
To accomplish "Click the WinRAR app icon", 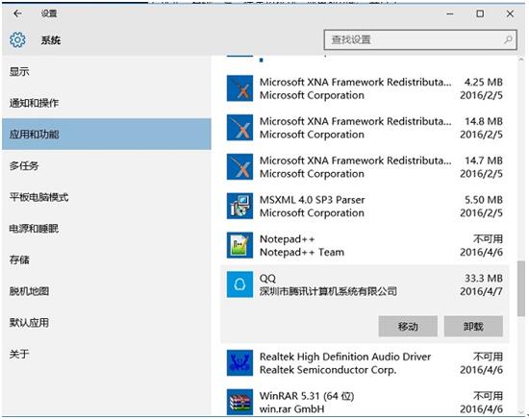I will pos(239,402).
